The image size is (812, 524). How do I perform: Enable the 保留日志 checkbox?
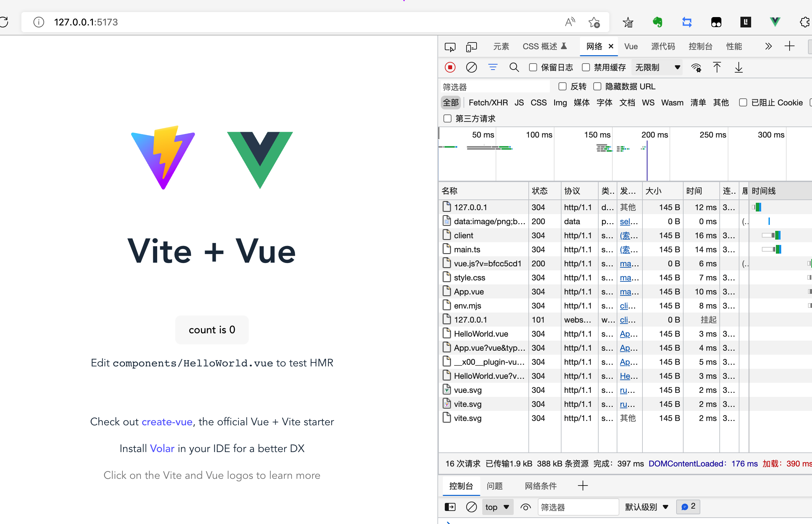point(533,67)
